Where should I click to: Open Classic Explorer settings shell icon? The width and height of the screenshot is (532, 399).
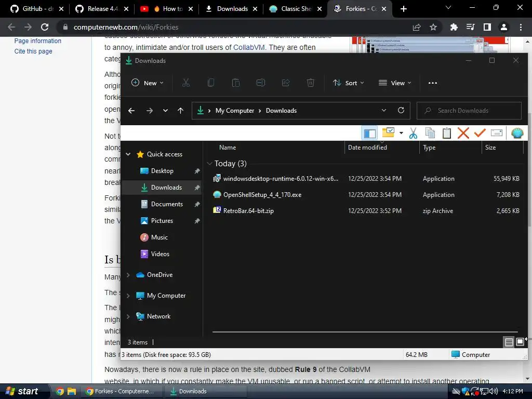pos(517,133)
